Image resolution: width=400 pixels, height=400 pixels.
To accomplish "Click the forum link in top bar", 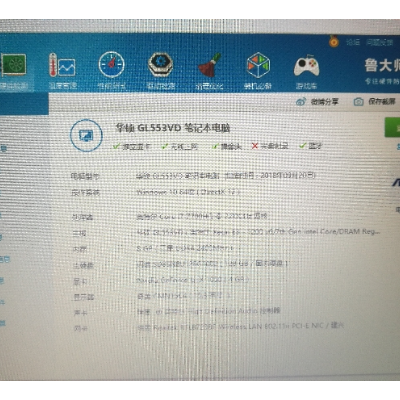I will coord(353,42).
